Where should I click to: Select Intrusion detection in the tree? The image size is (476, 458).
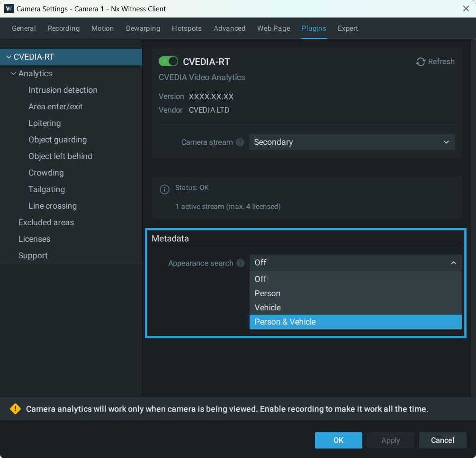point(63,90)
